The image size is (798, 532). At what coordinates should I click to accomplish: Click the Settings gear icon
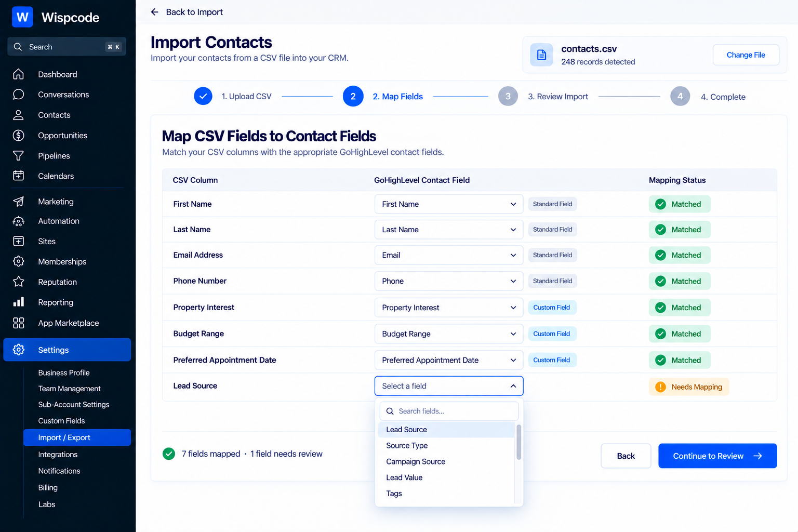(18, 350)
